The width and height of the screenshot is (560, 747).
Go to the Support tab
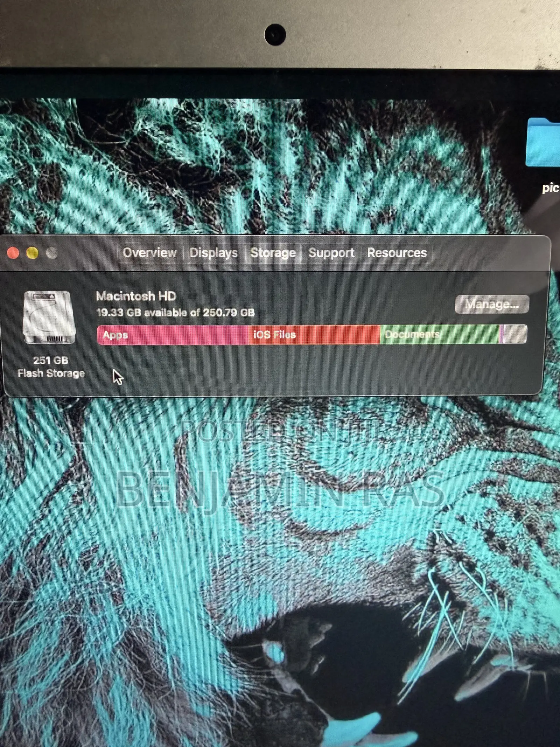point(331,253)
